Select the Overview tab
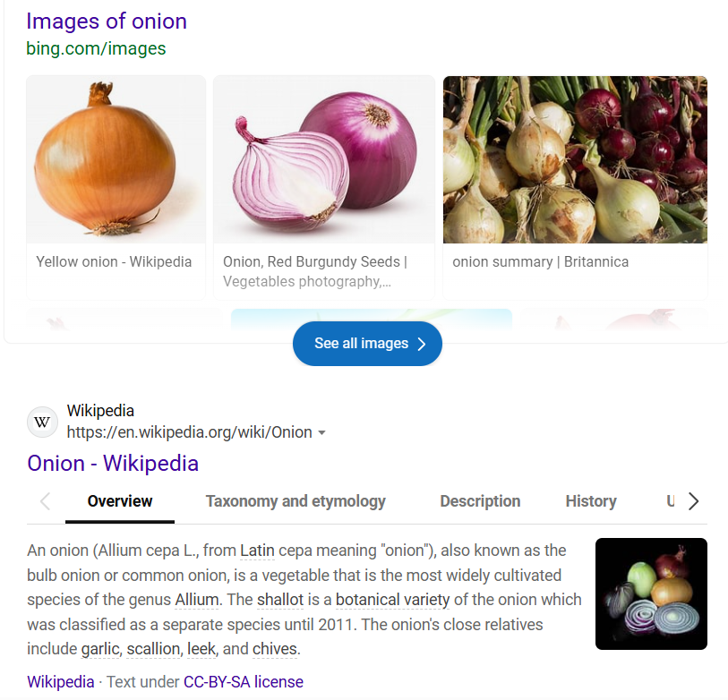728x700 pixels. coord(120,501)
